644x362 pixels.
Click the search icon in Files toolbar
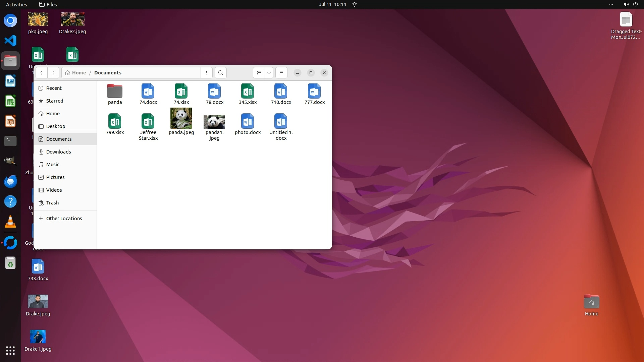(220, 73)
